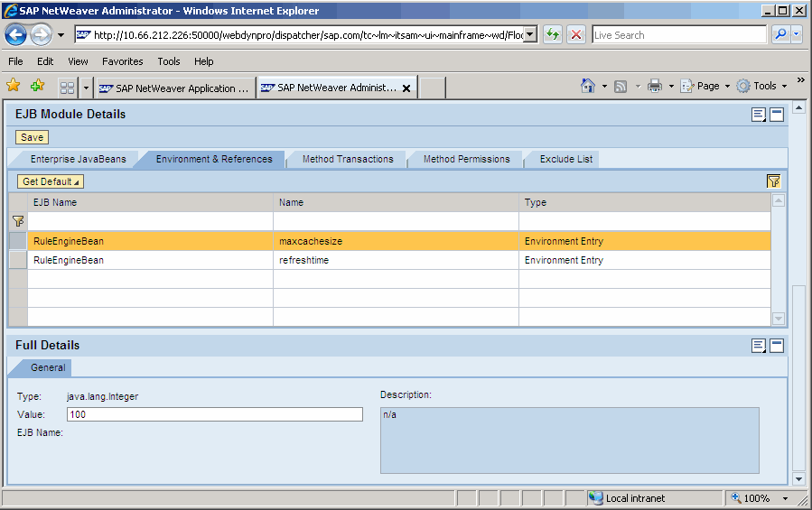Image resolution: width=812 pixels, height=510 pixels.
Task: Open the Tools command bar menu
Action: 761,86
